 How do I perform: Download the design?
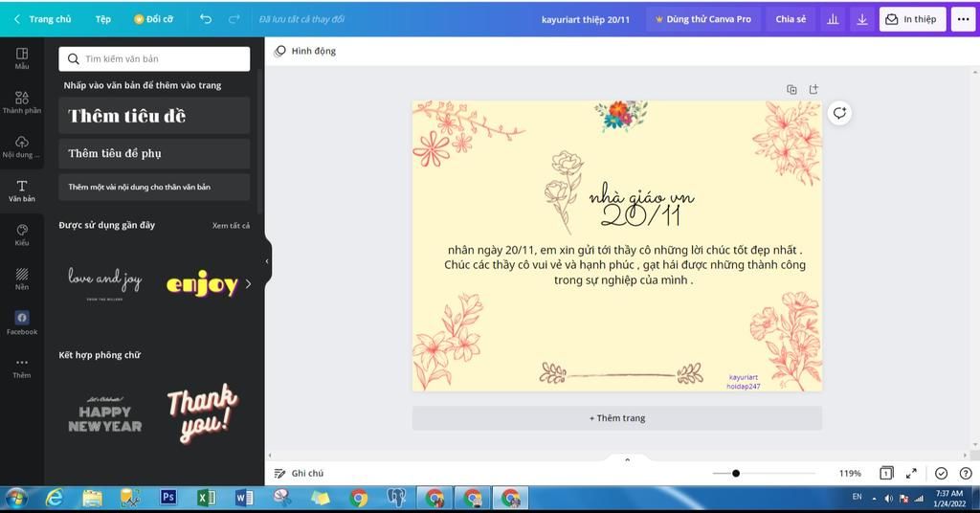point(862,19)
